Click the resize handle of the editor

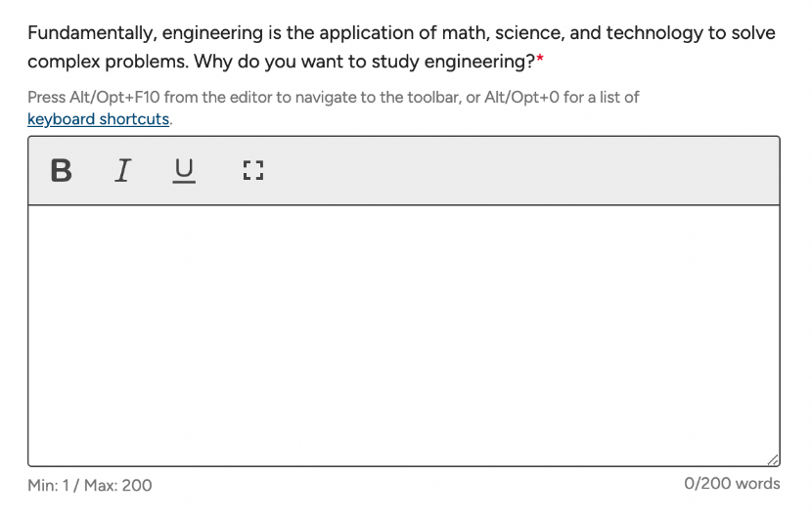(x=773, y=459)
